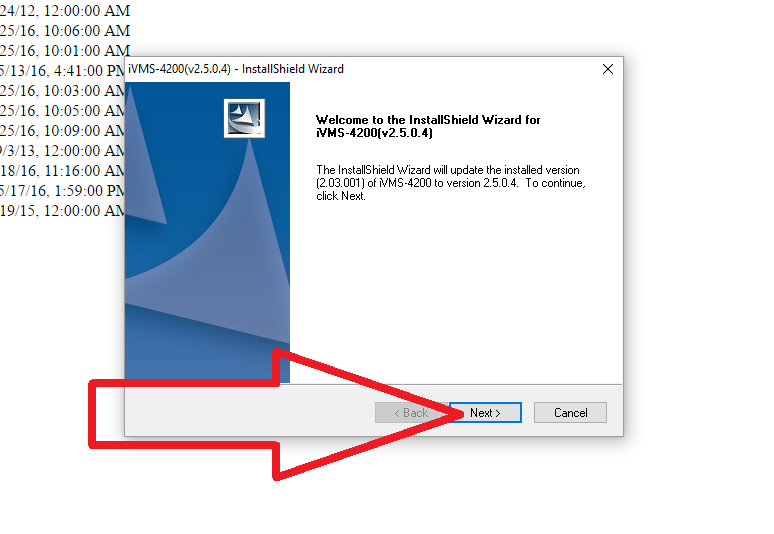Click the Next button in the wizard

click(x=486, y=413)
